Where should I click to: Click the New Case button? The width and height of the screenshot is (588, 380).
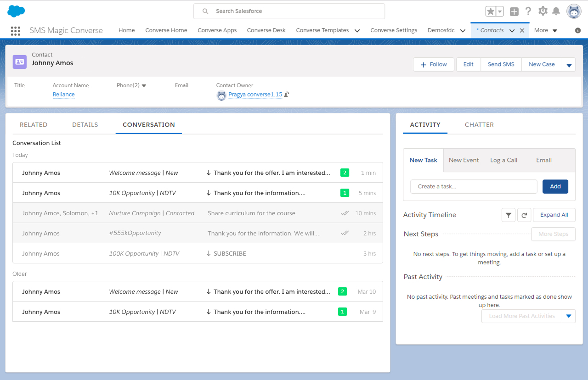click(542, 65)
